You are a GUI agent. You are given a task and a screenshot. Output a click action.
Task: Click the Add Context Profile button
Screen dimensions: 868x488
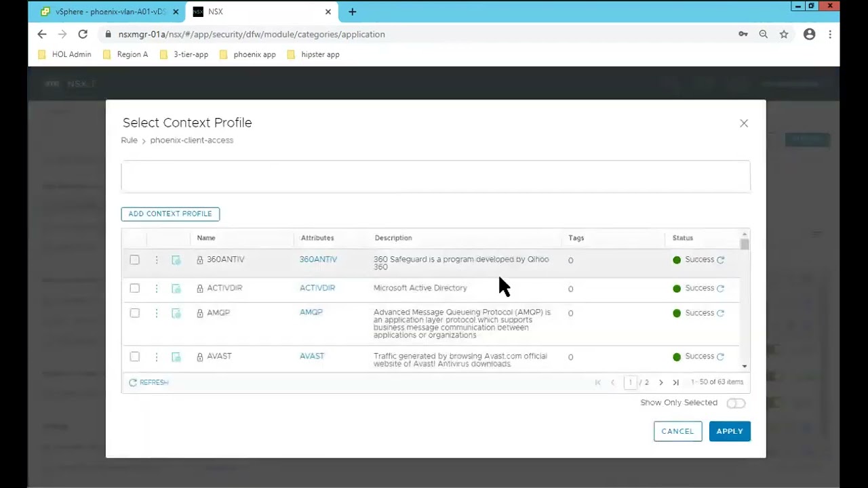[170, 214]
